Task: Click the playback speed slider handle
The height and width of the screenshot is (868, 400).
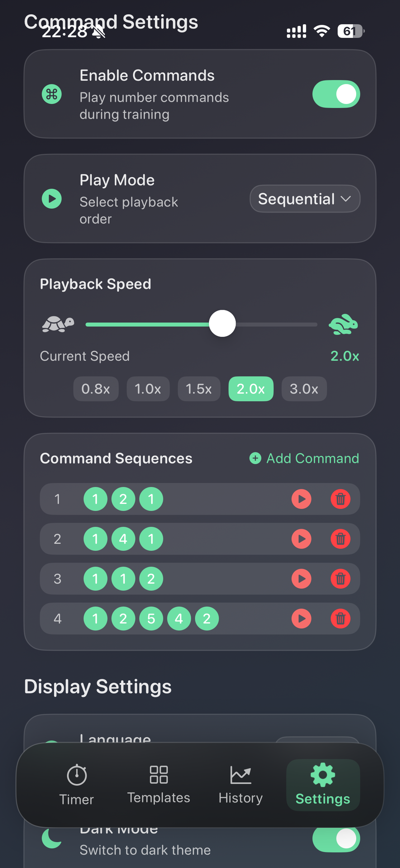Action: (222, 323)
